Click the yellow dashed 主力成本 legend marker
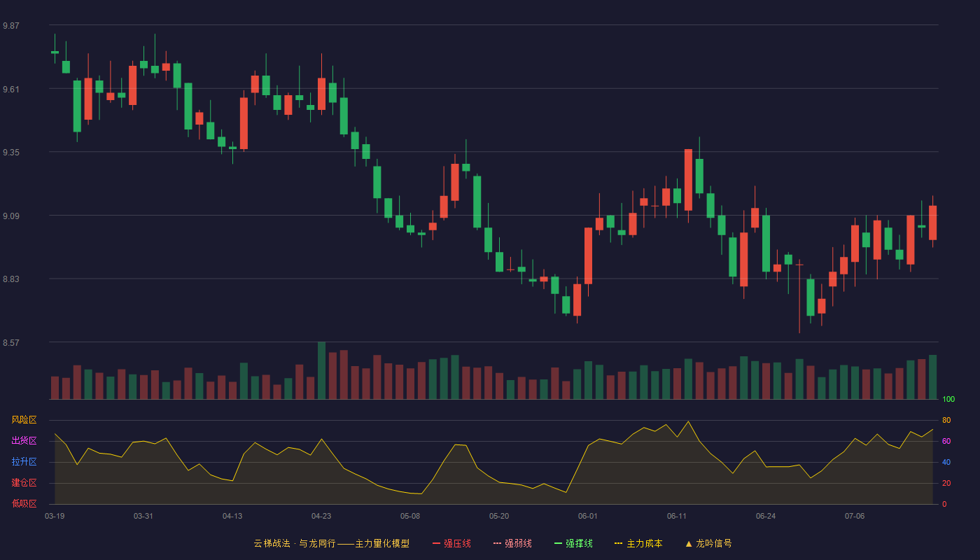Screen dimensions: 980x560 tap(619, 543)
